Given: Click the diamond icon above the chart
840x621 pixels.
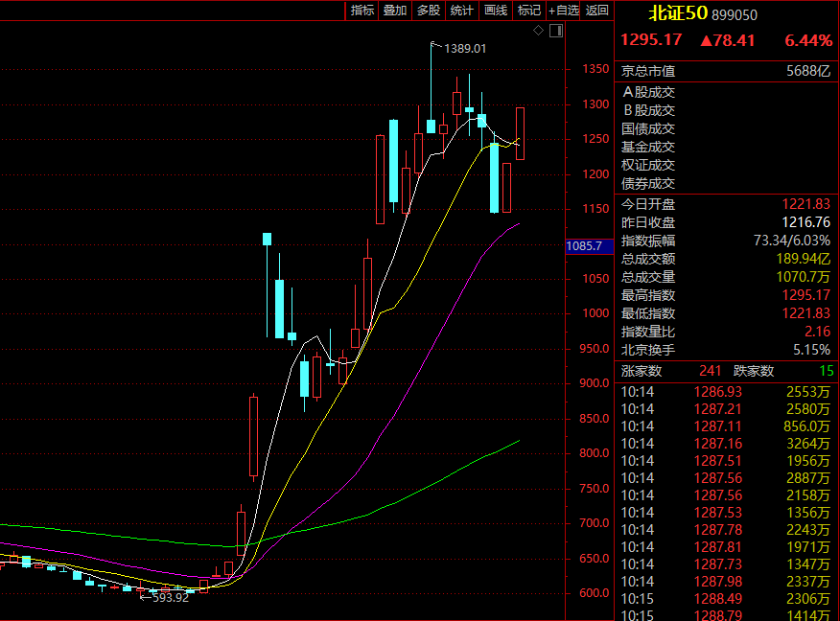Looking at the screenshot, I should pos(538,32).
